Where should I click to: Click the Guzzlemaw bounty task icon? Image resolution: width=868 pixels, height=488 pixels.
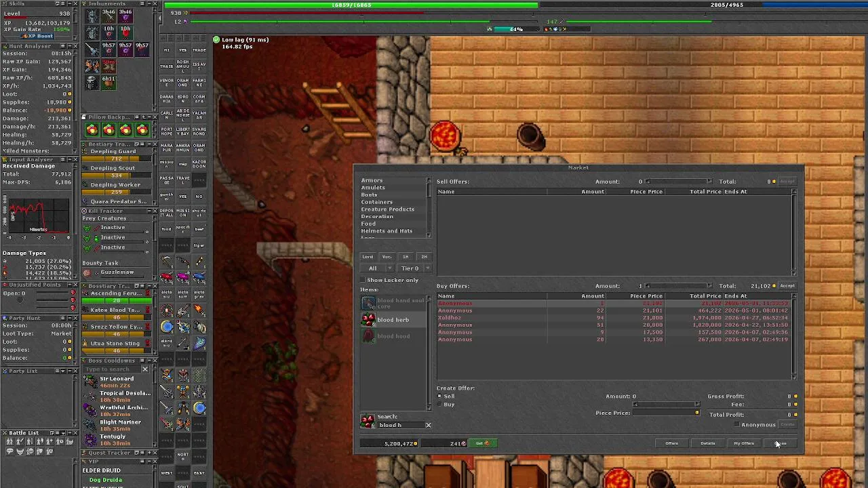tap(87, 272)
